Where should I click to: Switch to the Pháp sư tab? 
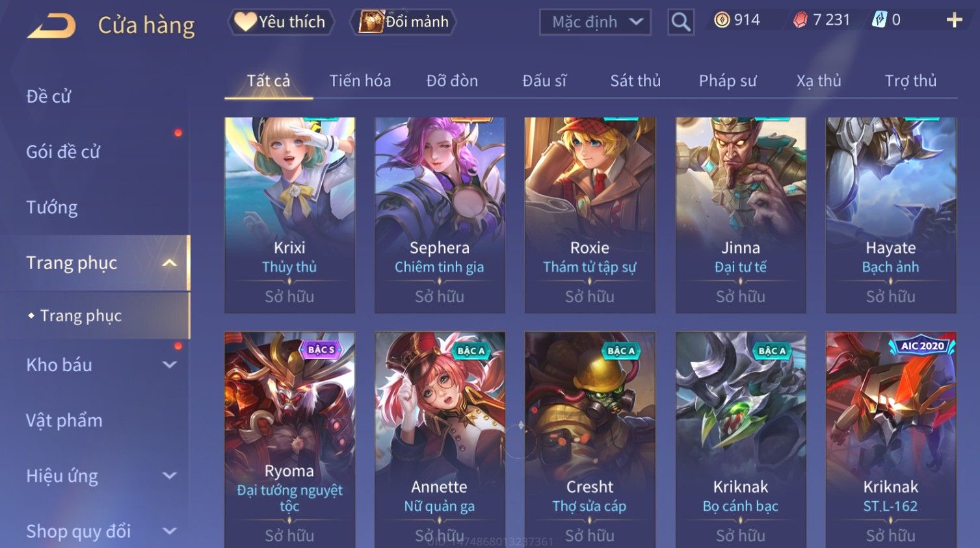[728, 81]
